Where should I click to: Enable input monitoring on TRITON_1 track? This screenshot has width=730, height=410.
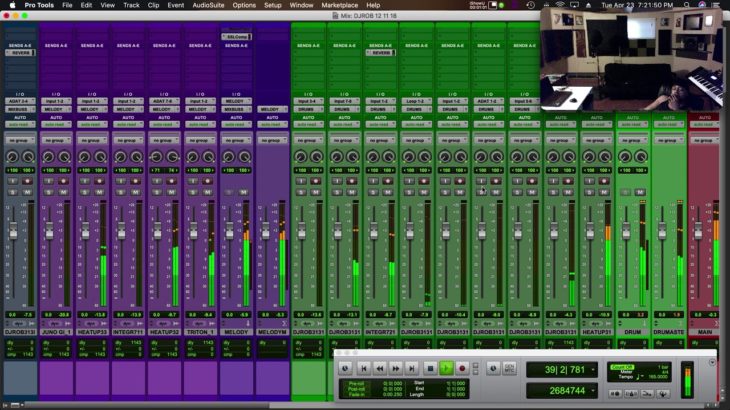pos(193,181)
